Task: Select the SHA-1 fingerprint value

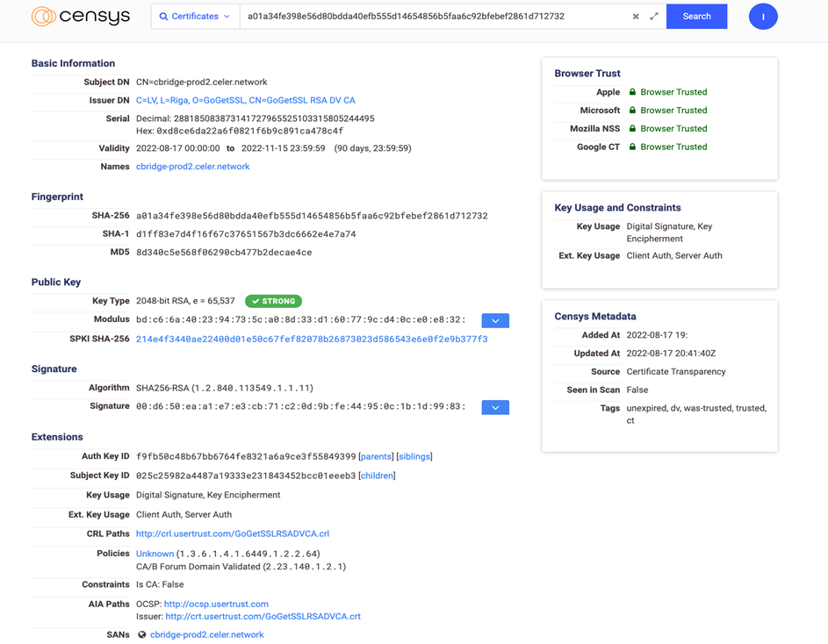Action: [x=246, y=234]
